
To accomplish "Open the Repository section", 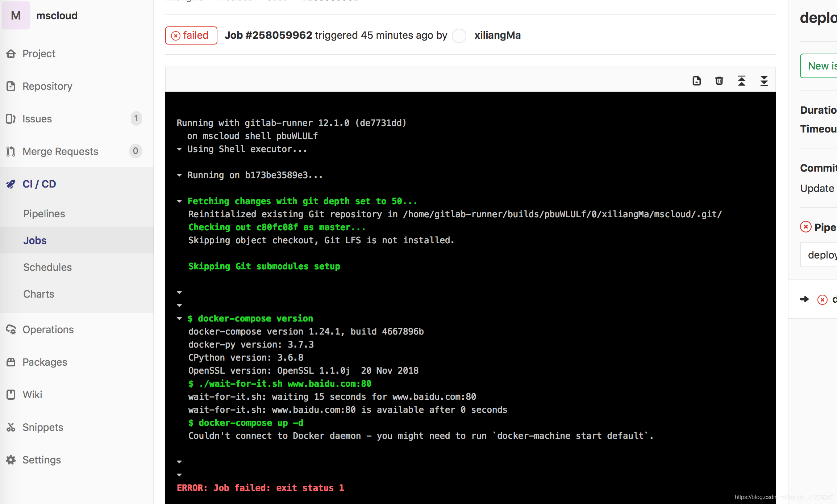I will pos(47,86).
